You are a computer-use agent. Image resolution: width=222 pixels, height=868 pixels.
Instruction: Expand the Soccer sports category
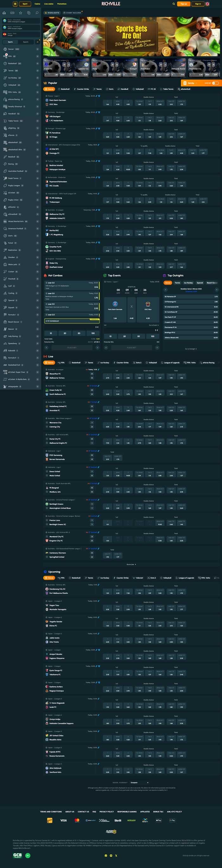[37, 49]
